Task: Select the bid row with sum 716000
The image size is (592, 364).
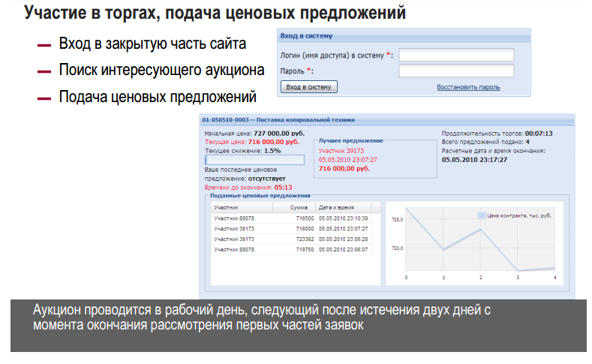Action: point(289,228)
